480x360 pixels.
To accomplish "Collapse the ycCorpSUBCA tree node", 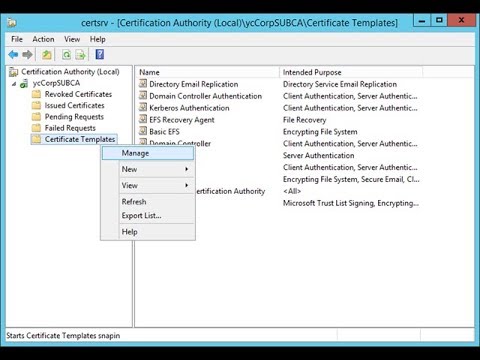I will coord(14,84).
